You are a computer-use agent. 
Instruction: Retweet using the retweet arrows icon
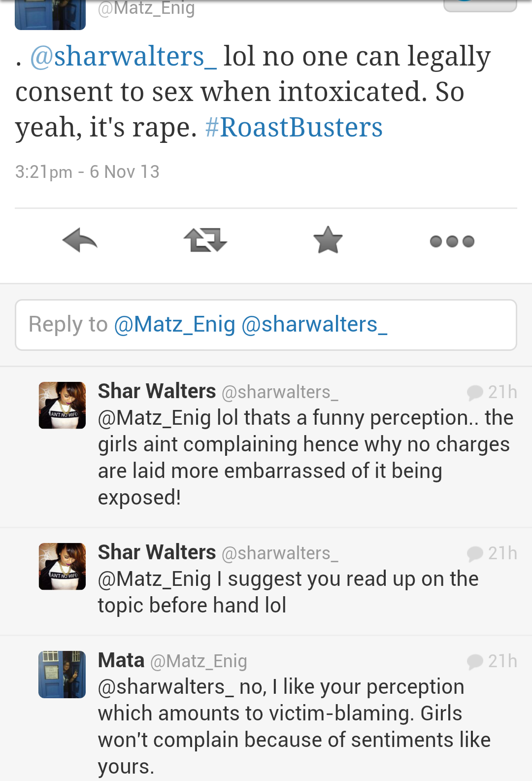[x=205, y=240]
